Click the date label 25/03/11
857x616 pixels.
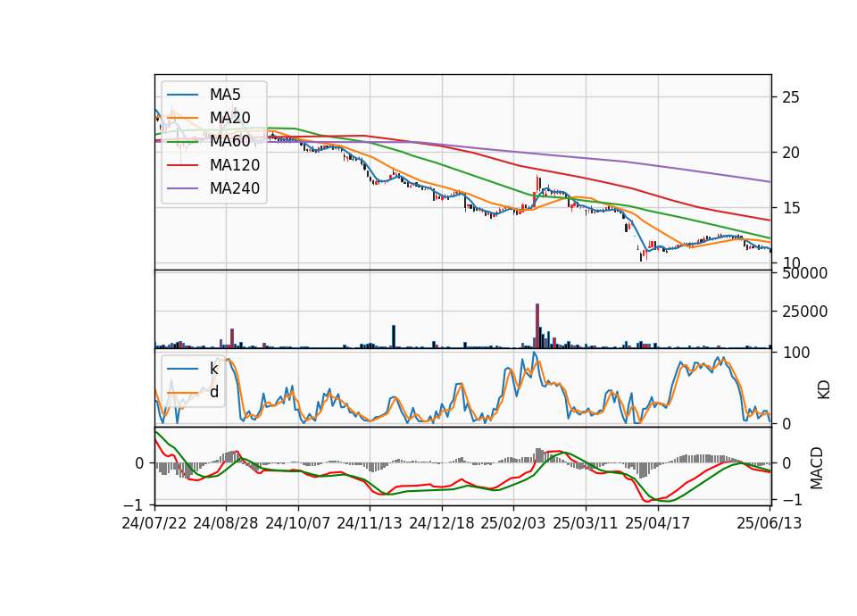(x=586, y=524)
